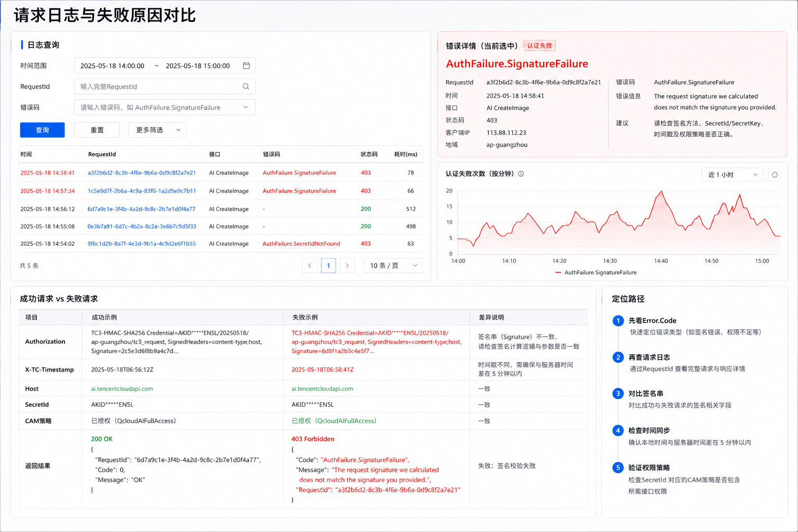Click the 共 5 条 total count

tap(29, 265)
